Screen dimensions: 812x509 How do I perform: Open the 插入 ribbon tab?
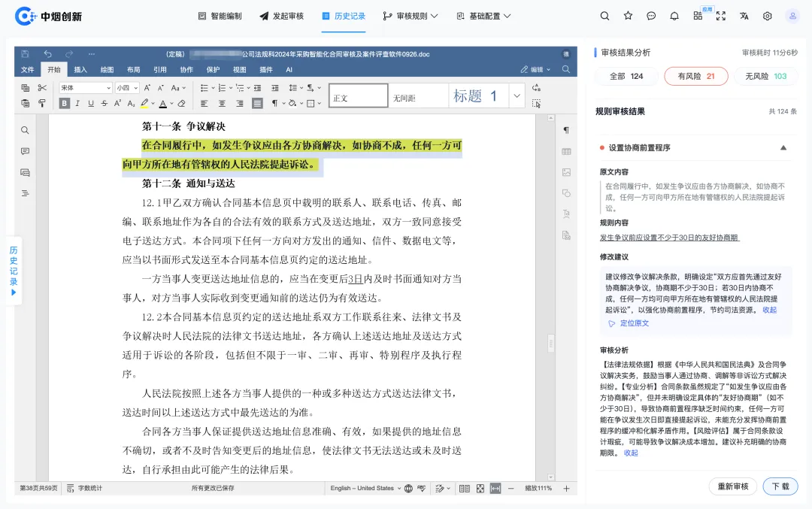coord(80,69)
